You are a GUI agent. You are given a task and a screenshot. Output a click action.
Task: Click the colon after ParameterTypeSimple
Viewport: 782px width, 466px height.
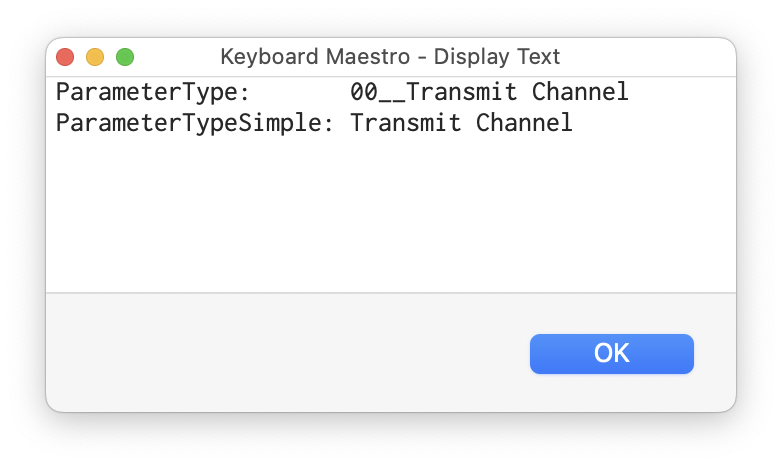click(330, 124)
